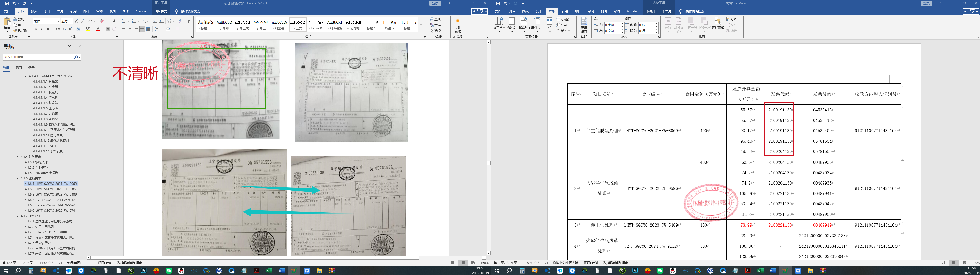
Task: Open 插入 tab in left Word window
Action: (34, 11)
